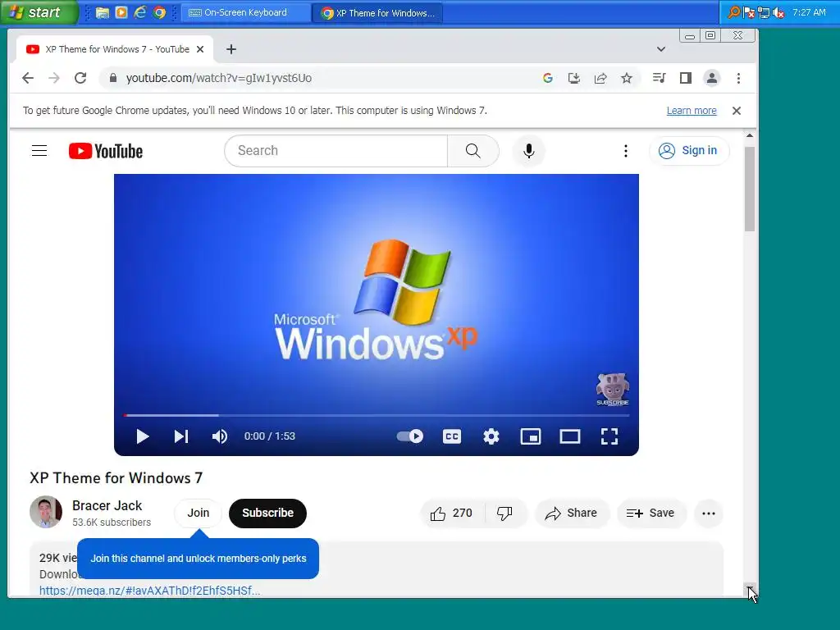Image resolution: width=840 pixels, height=630 pixels.
Task: Share this page icon in address bar
Action: tap(600, 78)
